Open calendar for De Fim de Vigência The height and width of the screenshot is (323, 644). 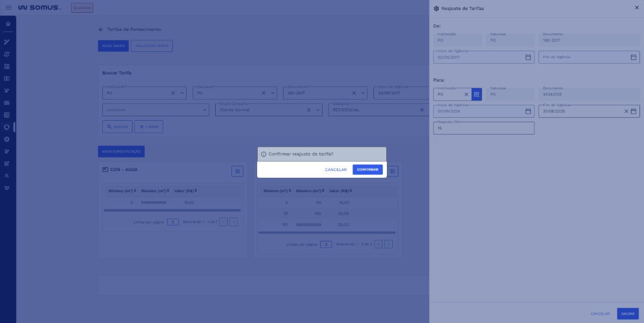(x=633, y=57)
